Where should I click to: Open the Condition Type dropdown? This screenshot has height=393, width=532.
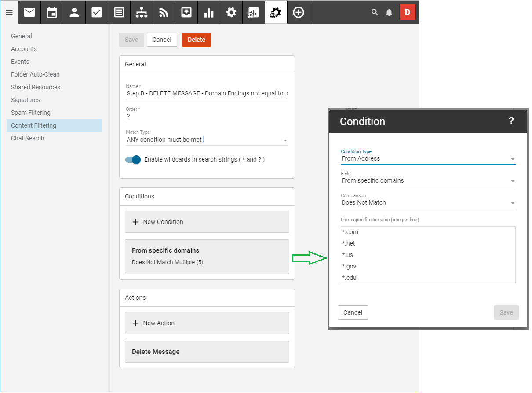[428, 159]
